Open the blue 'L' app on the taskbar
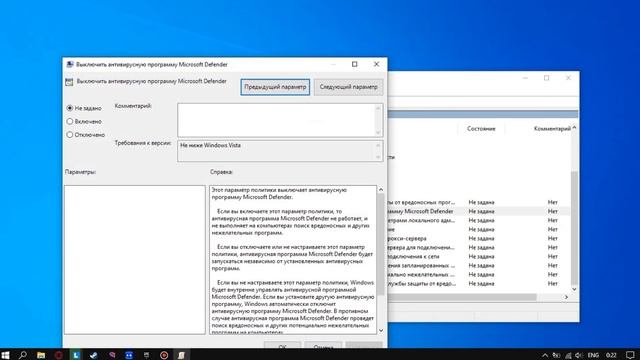 point(76,355)
